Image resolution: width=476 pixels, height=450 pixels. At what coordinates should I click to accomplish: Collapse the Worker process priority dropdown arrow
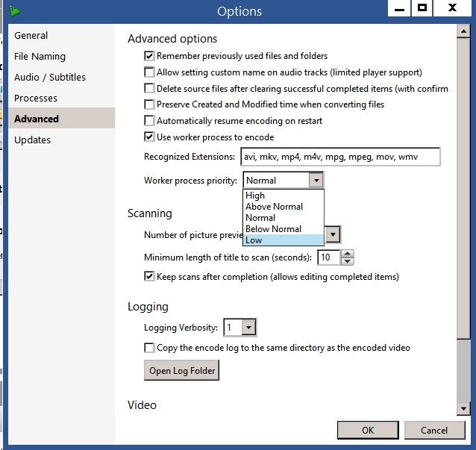click(x=316, y=181)
